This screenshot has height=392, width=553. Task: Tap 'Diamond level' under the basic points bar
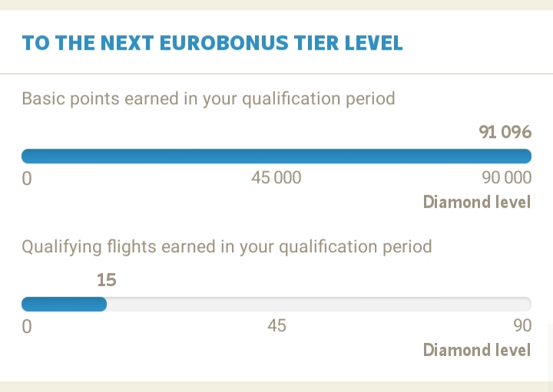tap(476, 203)
